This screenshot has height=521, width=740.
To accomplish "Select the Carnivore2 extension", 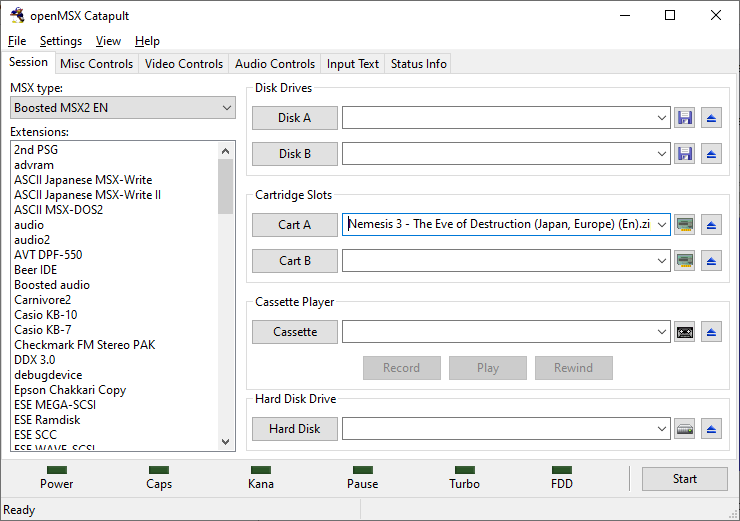I will coord(42,300).
